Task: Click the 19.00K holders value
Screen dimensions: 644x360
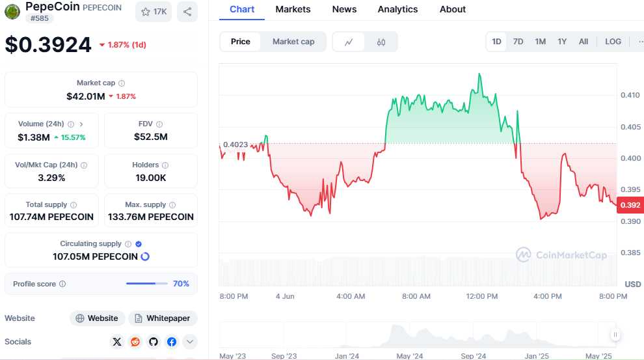Action: (151, 178)
